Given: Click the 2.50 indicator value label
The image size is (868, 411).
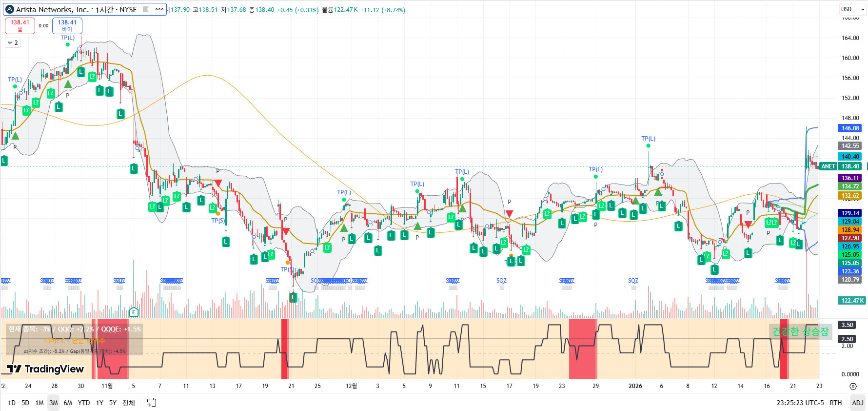Looking at the screenshot, I should tap(847, 339).
